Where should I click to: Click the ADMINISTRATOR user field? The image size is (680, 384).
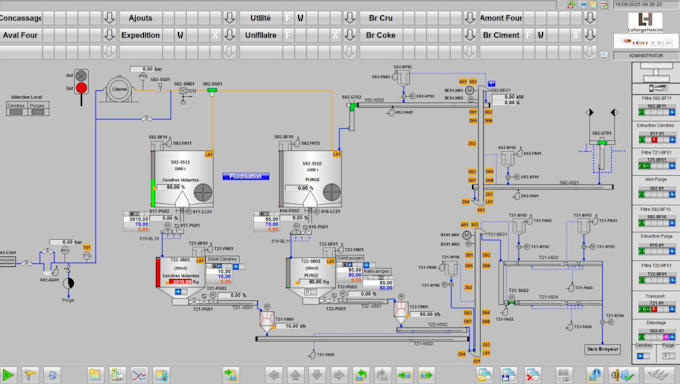[x=646, y=56]
